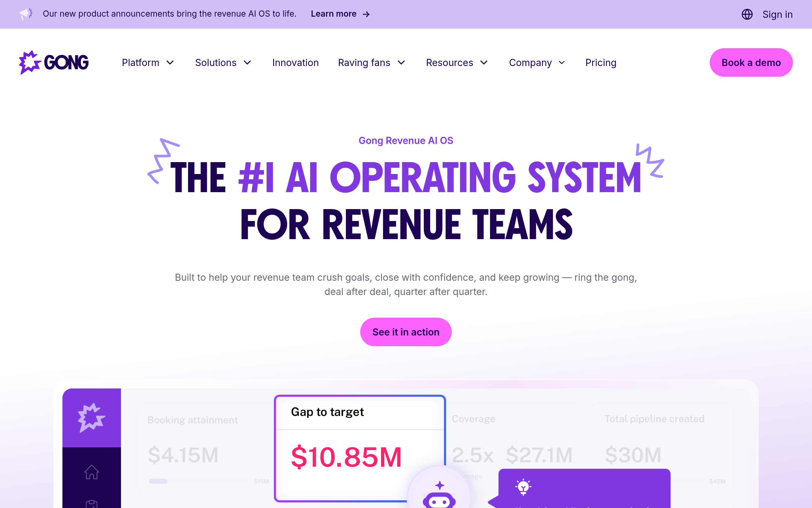Open the globe language selector

[747, 14]
